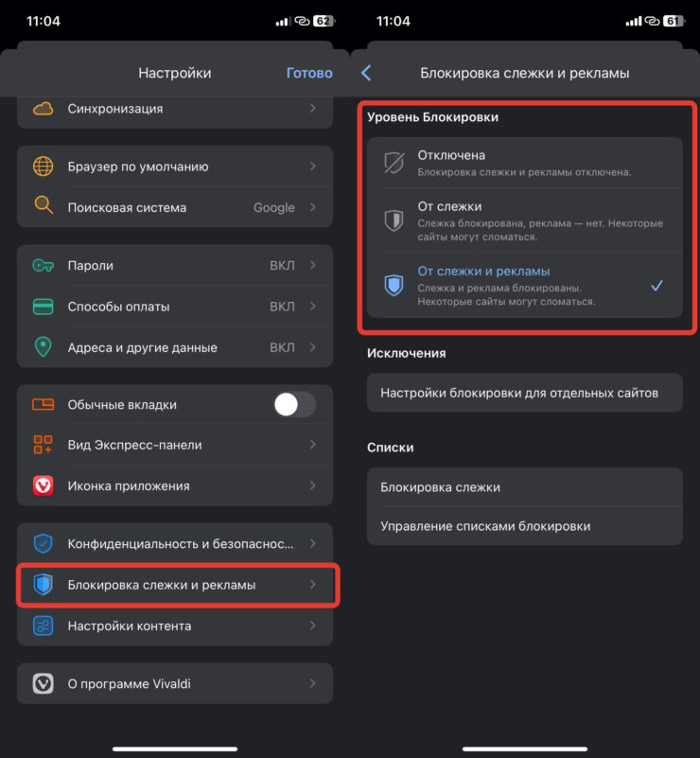Tap the back chevron on the blocking page

pyautogui.click(x=367, y=72)
